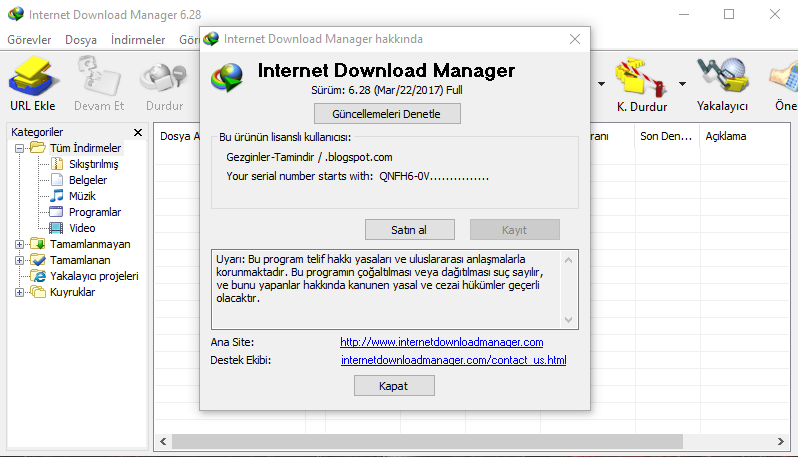Click the Belgeler document icon
This screenshot has height=457, width=798.
[57, 180]
